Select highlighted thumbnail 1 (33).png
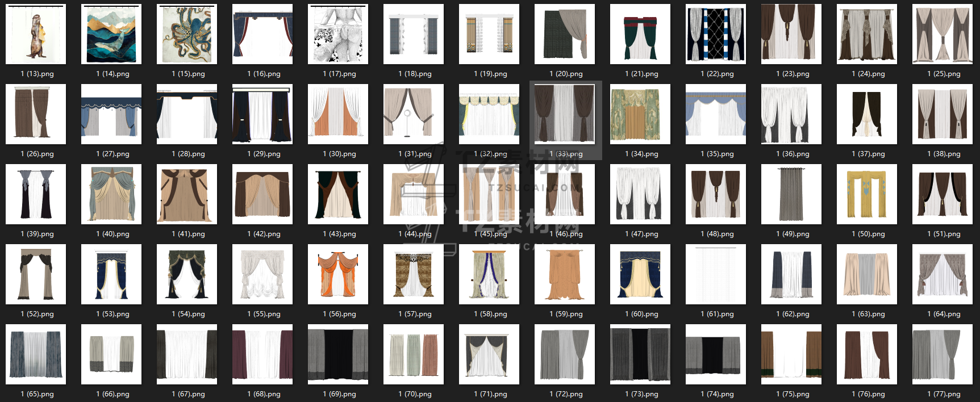Viewport: 980px width, 402px height. (x=565, y=114)
